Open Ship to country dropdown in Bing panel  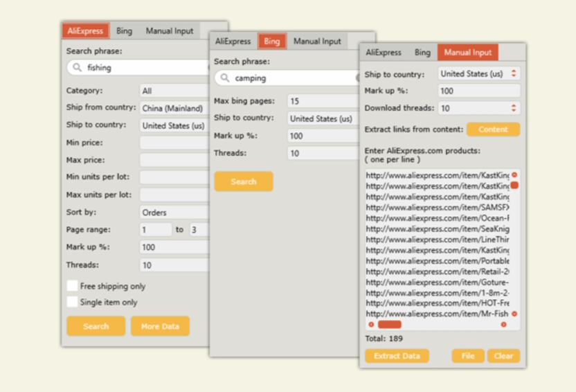tap(323, 118)
